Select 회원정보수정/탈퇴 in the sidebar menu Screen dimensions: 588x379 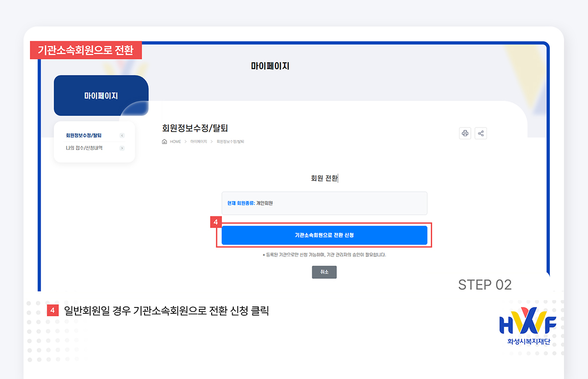click(x=83, y=135)
